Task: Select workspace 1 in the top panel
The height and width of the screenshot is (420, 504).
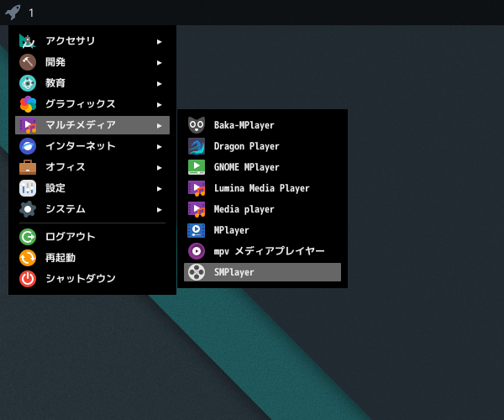Action: pos(31,13)
